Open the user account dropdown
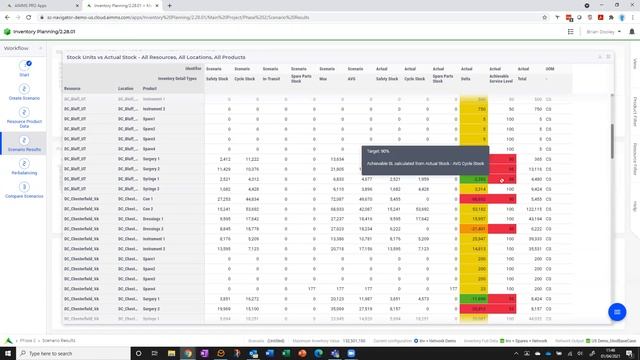Viewport: 640px width, 360px height. (x=603, y=31)
